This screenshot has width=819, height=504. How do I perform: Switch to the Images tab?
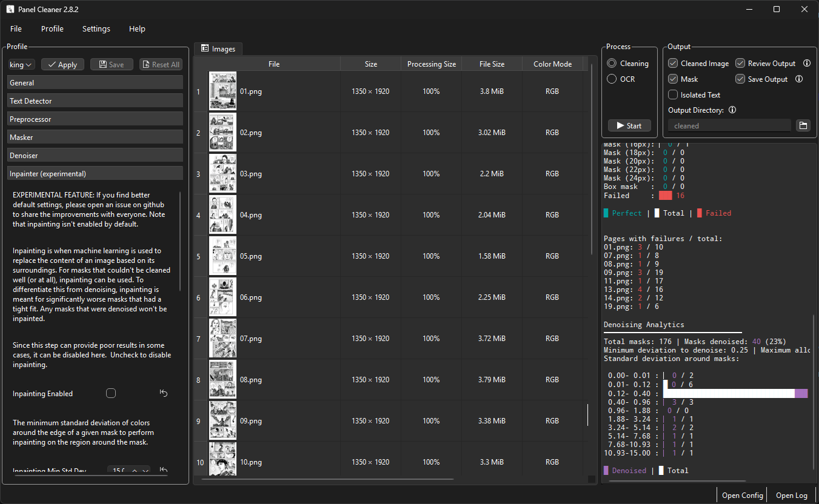[218, 48]
